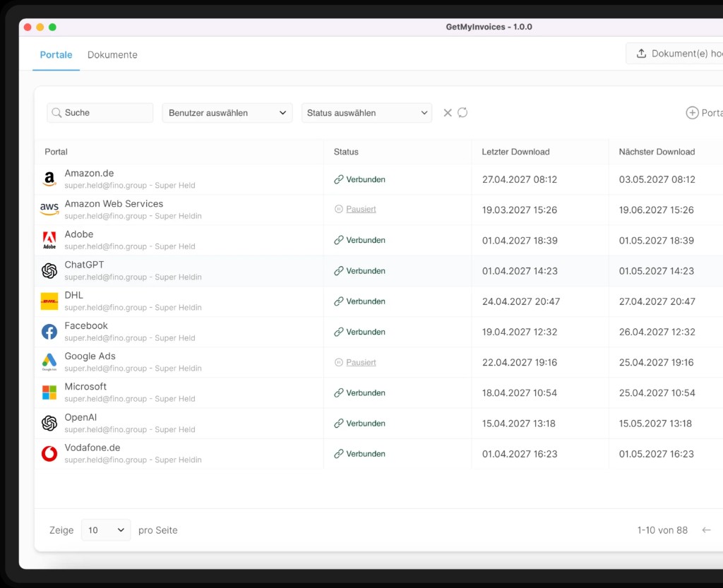The width and height of the screenshot is (723, 588).
Task: Click Pausiert link for Amazon Web Services
Action: tap(361, 209)
